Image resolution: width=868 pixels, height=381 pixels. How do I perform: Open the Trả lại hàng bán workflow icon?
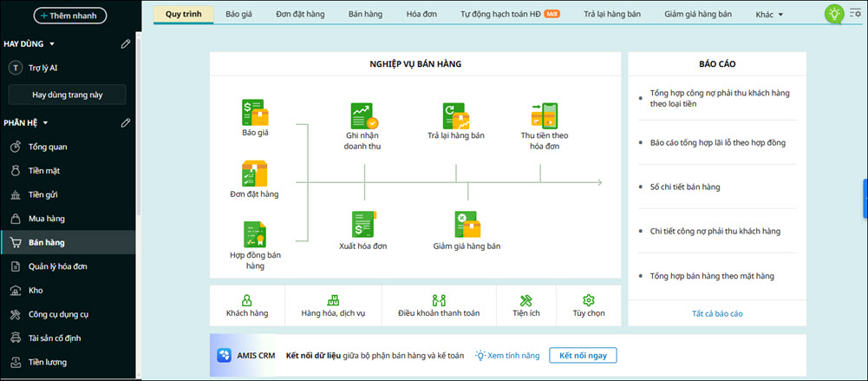coord(455,116)
